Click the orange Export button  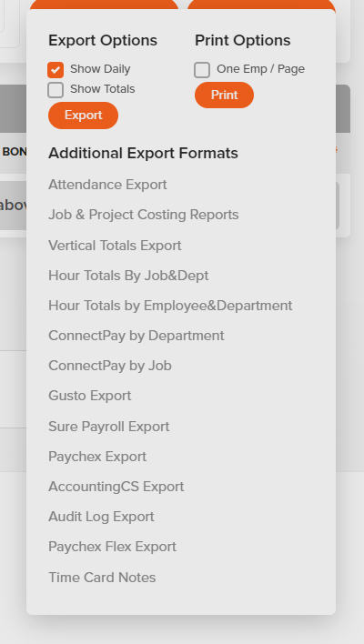[x=84, y=116]
